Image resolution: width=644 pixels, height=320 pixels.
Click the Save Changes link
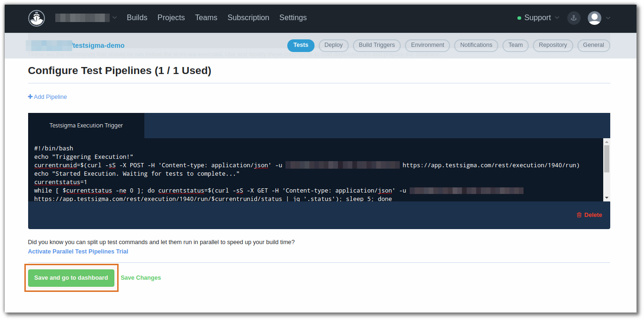140,277
